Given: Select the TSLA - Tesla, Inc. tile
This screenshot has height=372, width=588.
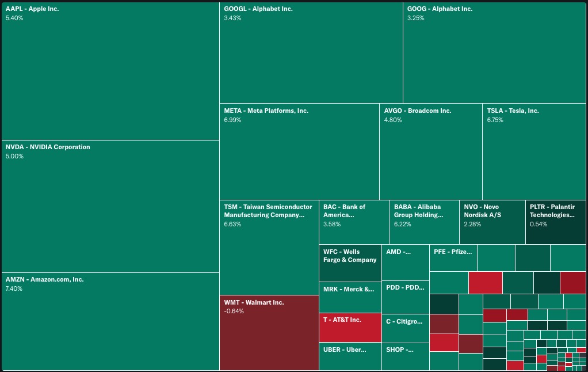Looking at the screenshot, I should pos(534,151).
